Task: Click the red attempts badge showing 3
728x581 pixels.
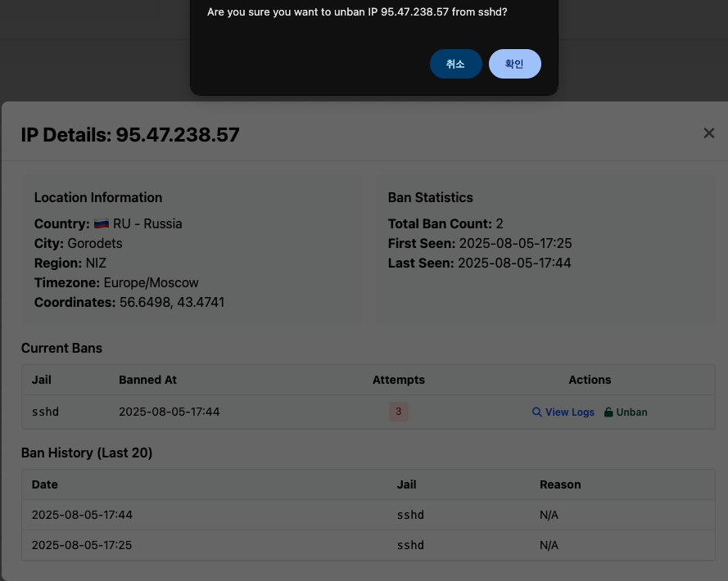Action: pos(399,412)
